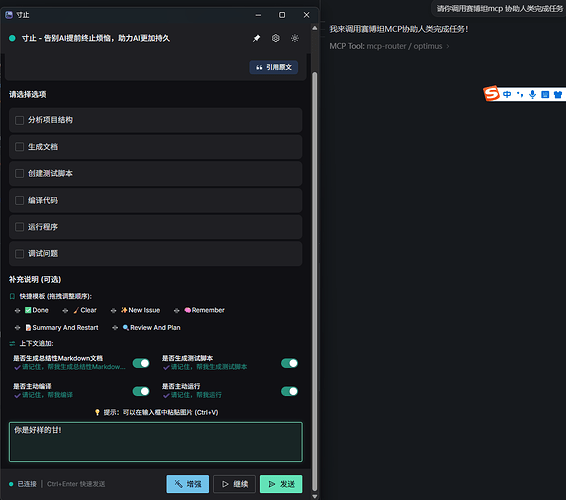Toggle 是否主动运行 switch
The height and width of the screenshot is (500, 566).
pyautogui.click(x=289, y=391)
